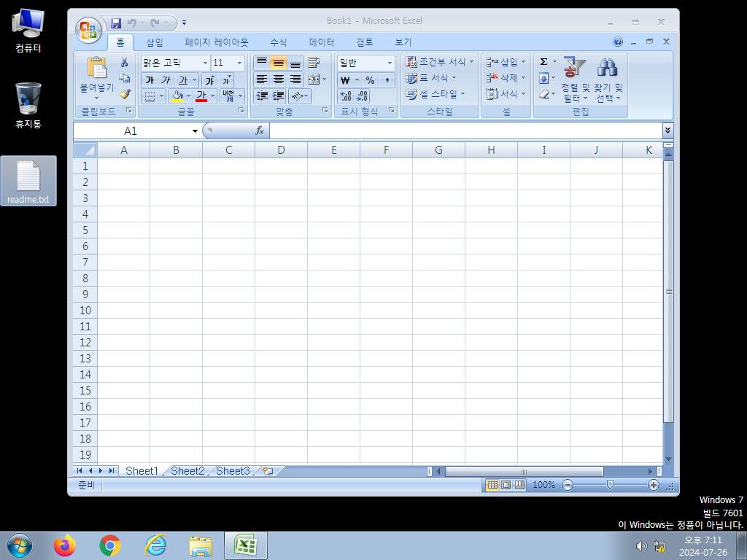Open the Name Box dropdown arrow
Image resolution: width=747 pixels, height=560 pixels.
(x=195, y=131)
